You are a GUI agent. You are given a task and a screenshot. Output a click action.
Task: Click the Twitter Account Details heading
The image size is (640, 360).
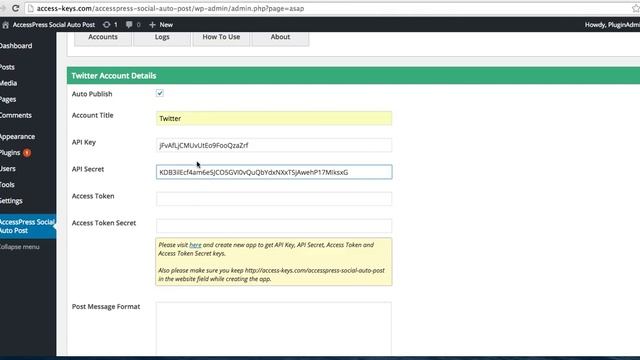(x=114, y=76)
